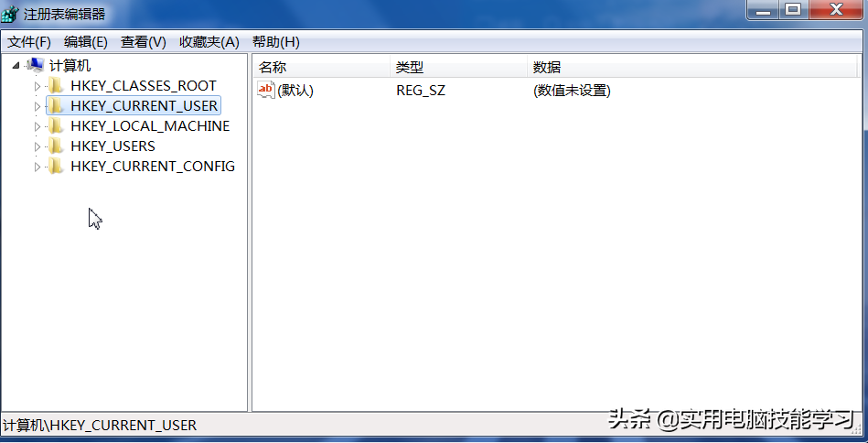Expand the HKEY_LOCAL_MACHINE key
Image resolution: width=868 pixels, height=443 pixels.
tap(38, 126)
